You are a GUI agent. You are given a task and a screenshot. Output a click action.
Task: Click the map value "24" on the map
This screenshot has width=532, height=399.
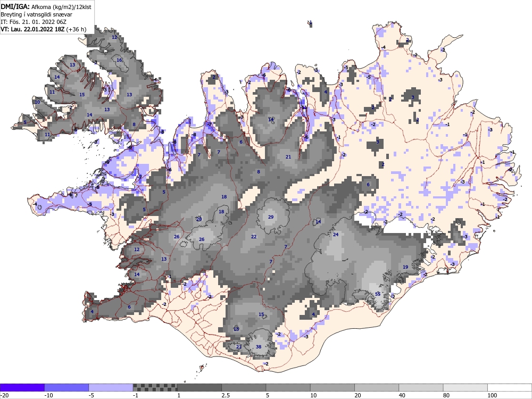(336, 235)
